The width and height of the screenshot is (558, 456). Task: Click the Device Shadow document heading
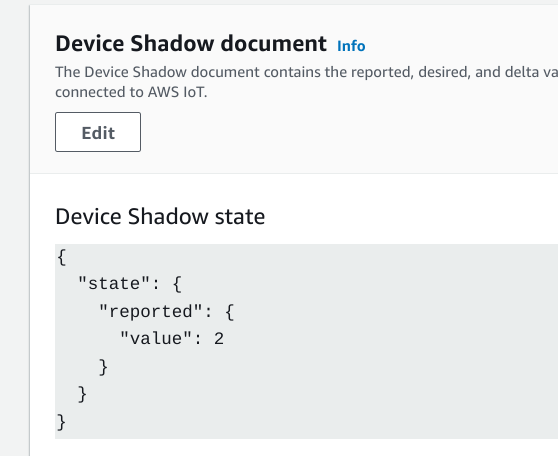pos(191,43)
